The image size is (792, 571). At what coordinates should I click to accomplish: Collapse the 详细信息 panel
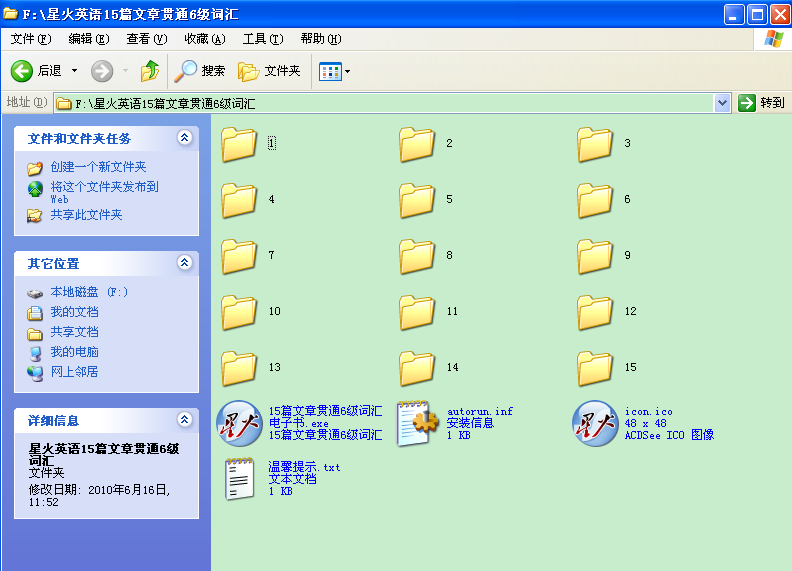(185, 419)
